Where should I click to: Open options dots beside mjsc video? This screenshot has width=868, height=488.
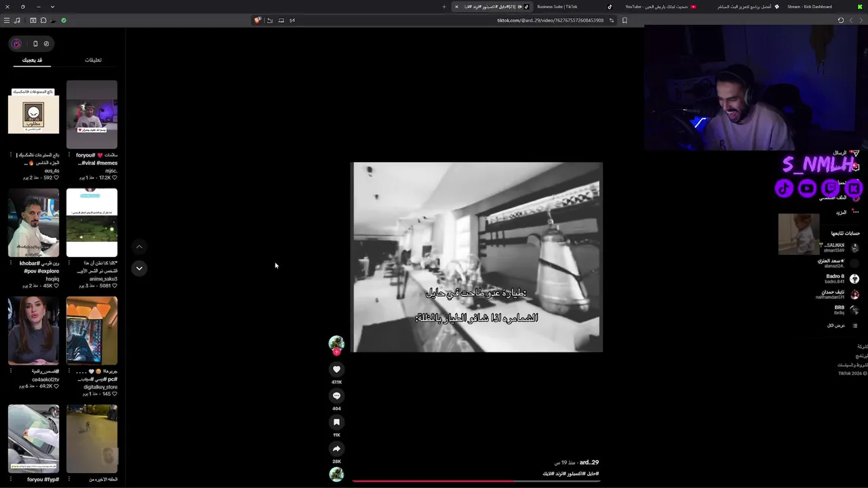tap(70, 155)
